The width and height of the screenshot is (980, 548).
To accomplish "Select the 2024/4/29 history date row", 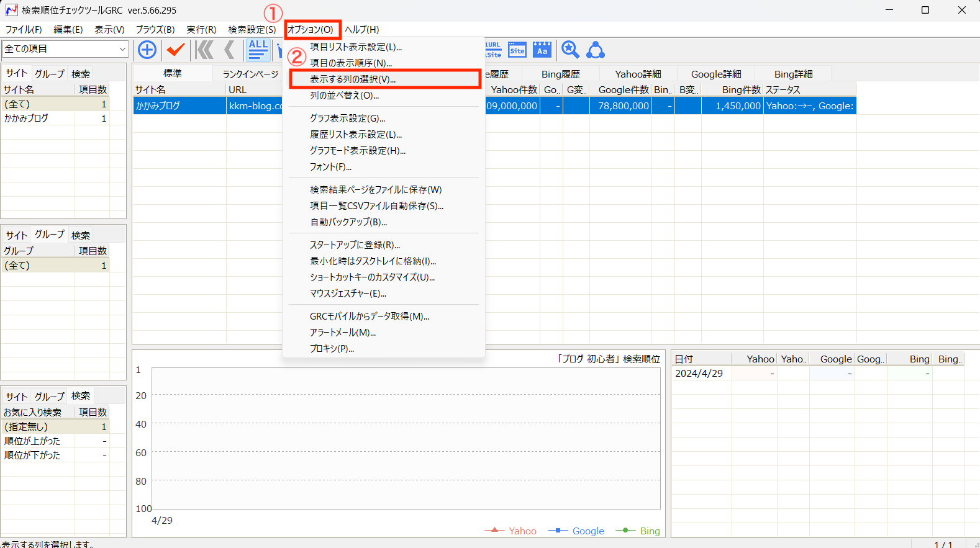I will pyautogui.click(x=818, y=373).
